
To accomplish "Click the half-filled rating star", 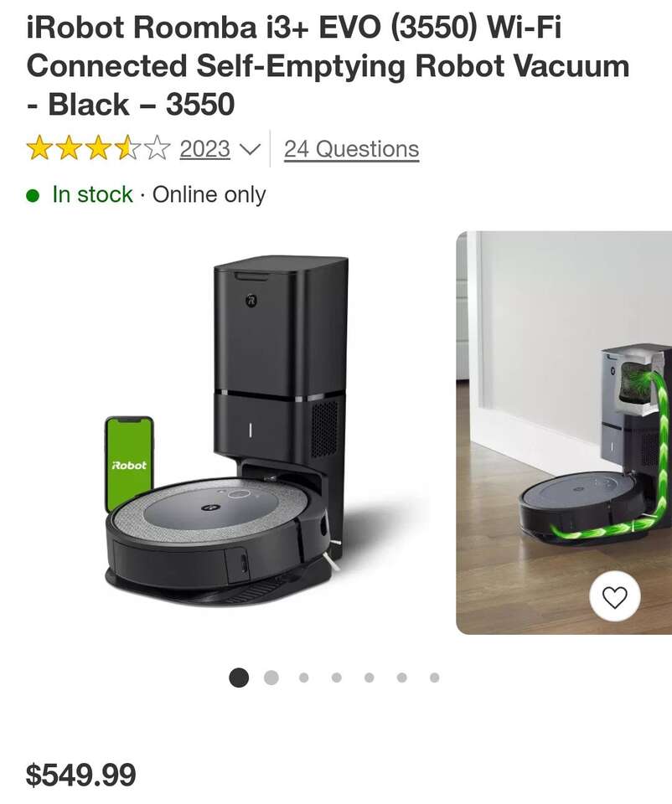I will 127,149.
